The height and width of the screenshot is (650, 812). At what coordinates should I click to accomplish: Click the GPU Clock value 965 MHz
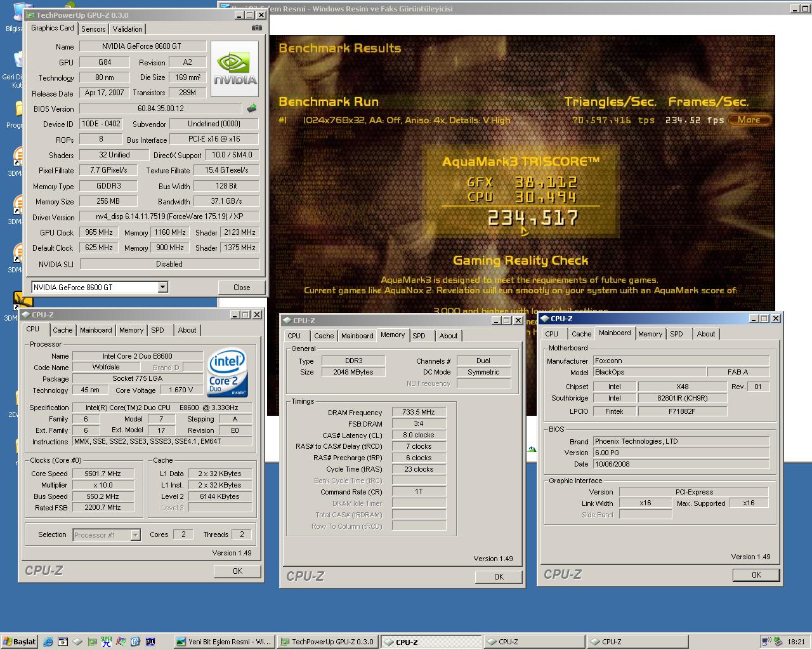99,232
